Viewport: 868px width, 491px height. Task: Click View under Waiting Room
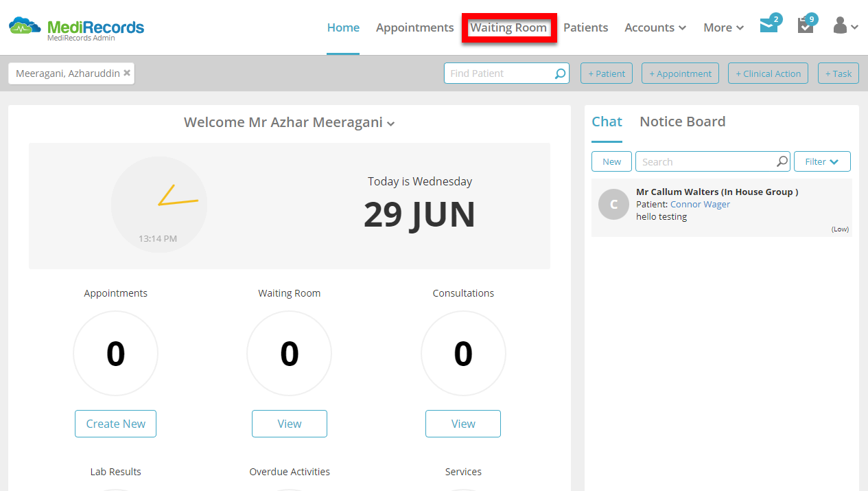click(290, 424)
